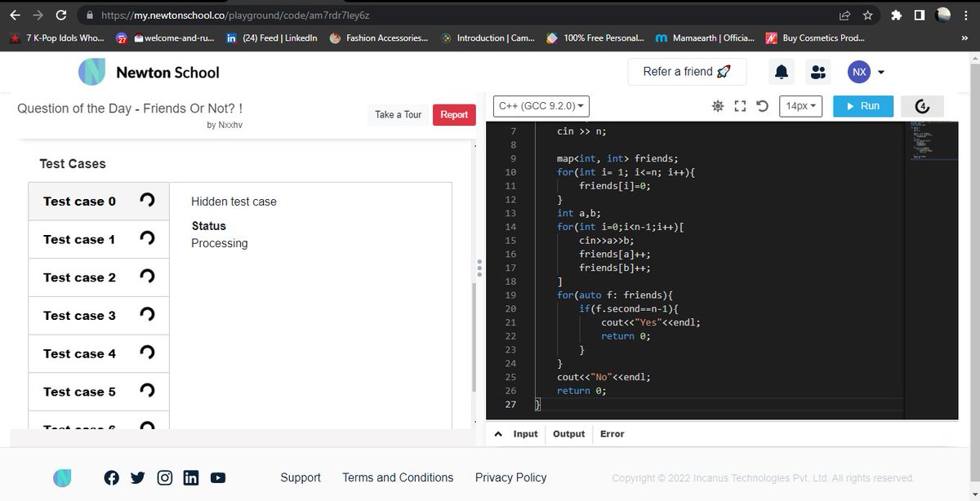Click code line 21 cout Yes
The image size is (980, 501).
(651, 322)
